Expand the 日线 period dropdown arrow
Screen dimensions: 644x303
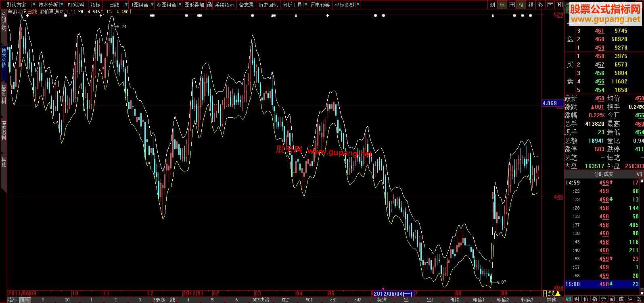pos(127,5)
